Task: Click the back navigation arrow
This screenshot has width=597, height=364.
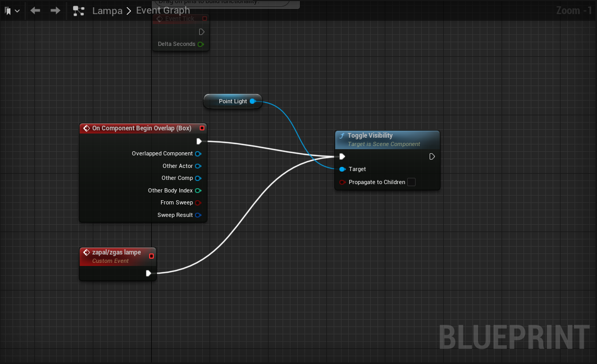Action: (35, 10)
